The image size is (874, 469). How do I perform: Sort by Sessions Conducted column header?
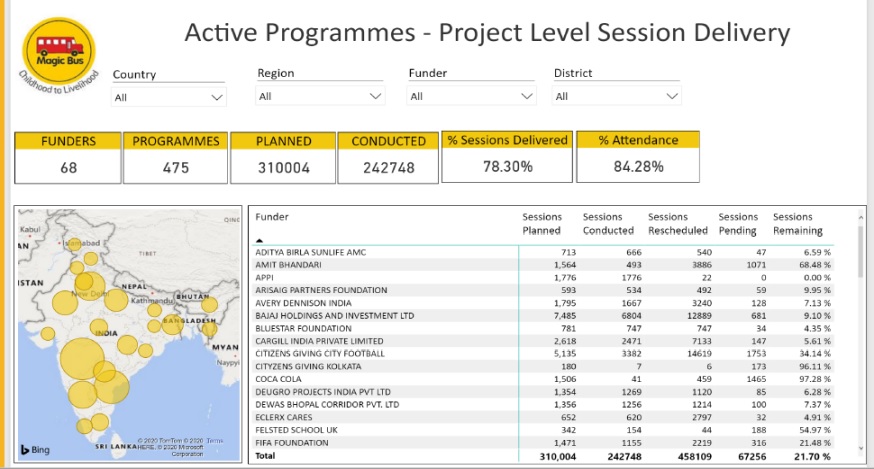(606, 223)
